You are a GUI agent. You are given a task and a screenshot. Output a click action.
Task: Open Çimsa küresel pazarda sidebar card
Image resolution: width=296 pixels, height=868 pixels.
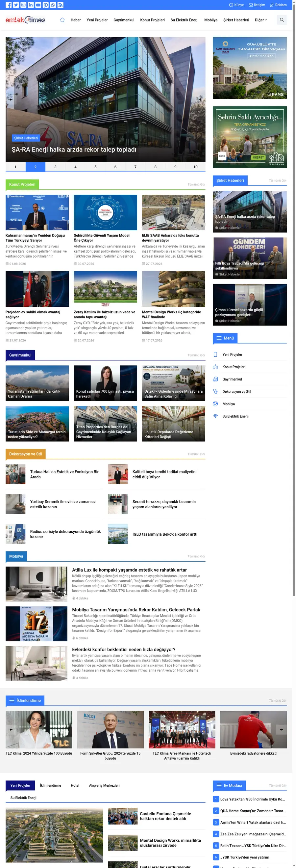[x=250, y=305]
